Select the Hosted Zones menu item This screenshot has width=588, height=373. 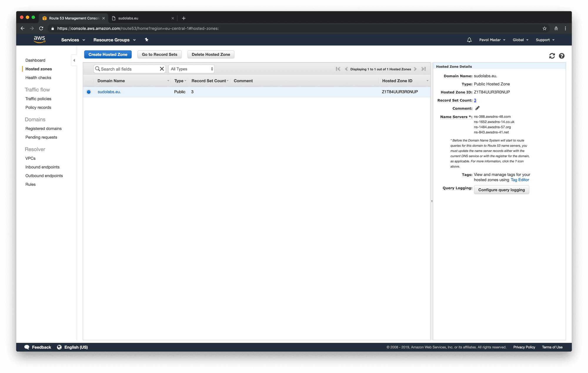[x=39, y=69]
